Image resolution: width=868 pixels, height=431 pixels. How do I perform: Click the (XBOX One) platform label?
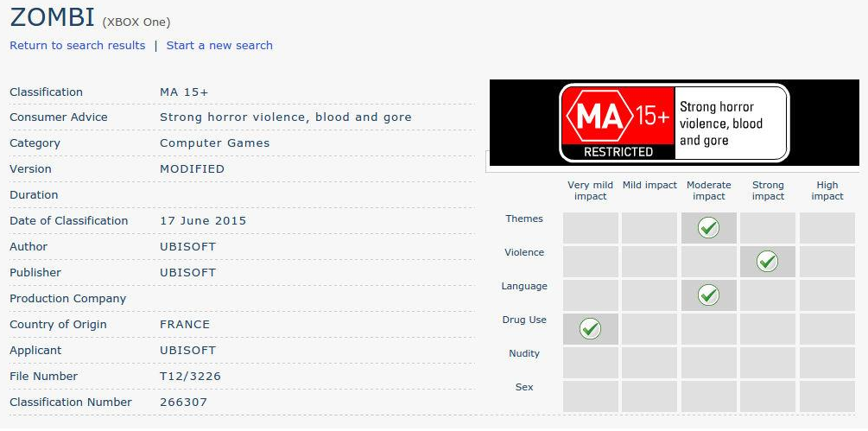click(x=136, y=22)
